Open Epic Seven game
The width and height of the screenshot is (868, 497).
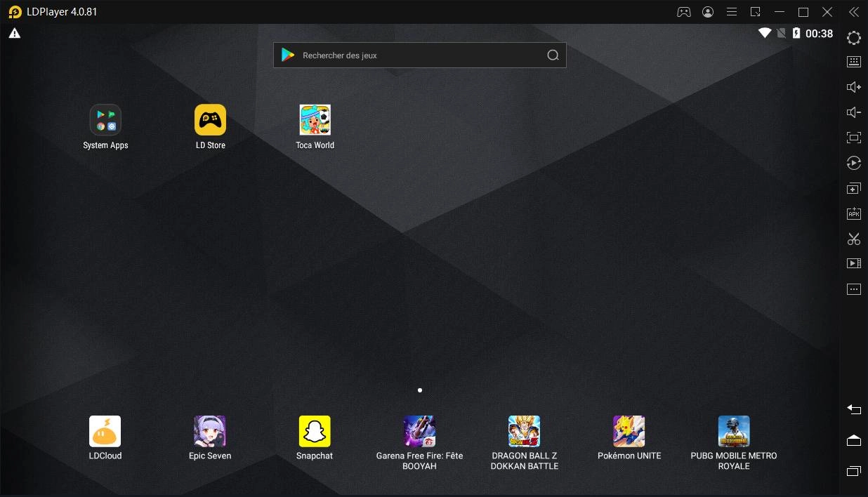pos(210,431)
